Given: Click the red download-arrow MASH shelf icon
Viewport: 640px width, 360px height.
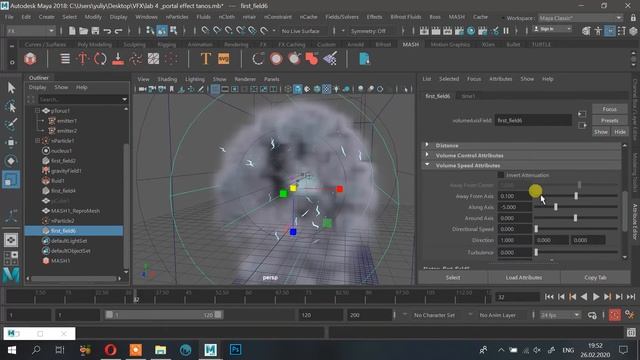Looking at the screenshot, I should pyautogui.click(x=118, y=59).
